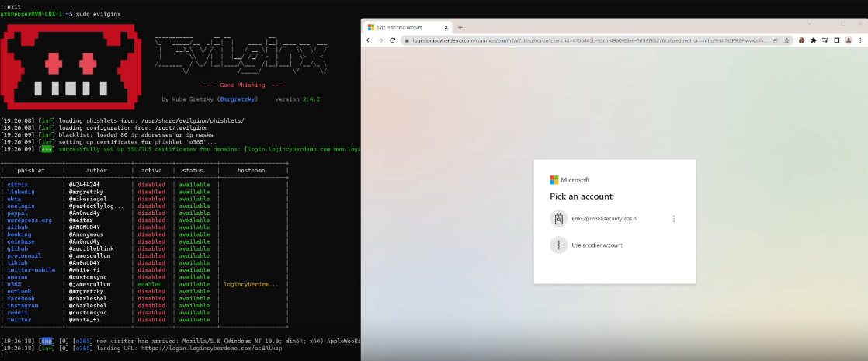868x361 pixels.
Task: Share this page from the address bar
Action: (x=775, y=40)
